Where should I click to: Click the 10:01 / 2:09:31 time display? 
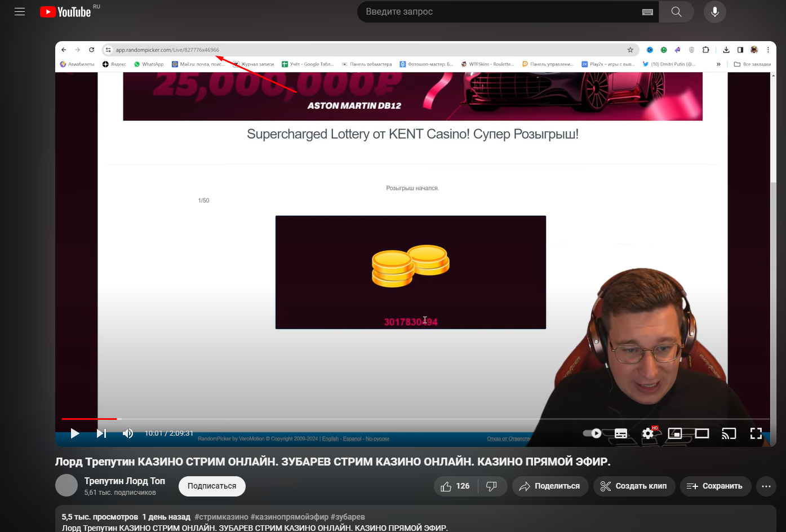[169, 433]
